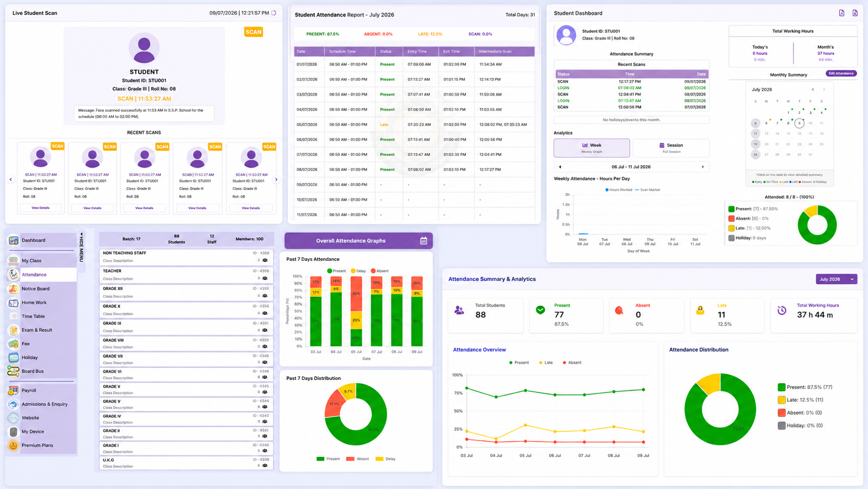Toggle Hours Worked legend in weekly chart
Viewport: 868px width, 489px height.
click(x=619, y=190)
